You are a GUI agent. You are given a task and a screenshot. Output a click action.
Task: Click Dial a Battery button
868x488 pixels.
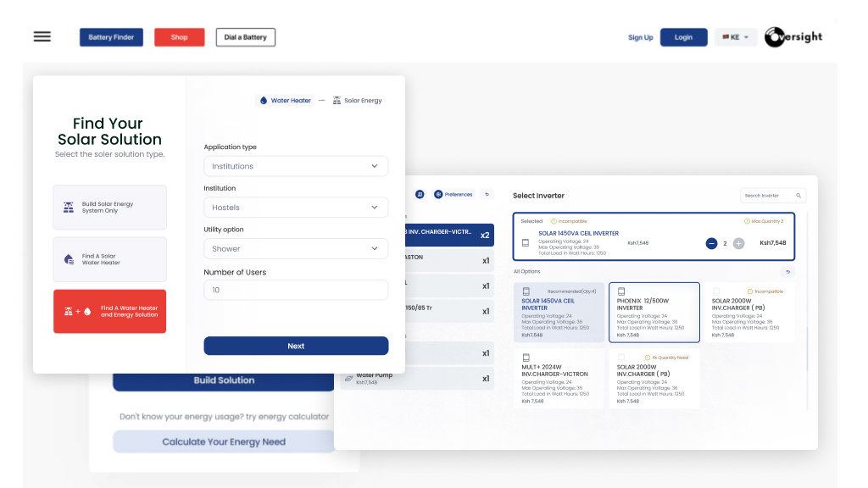coord(245,37)
